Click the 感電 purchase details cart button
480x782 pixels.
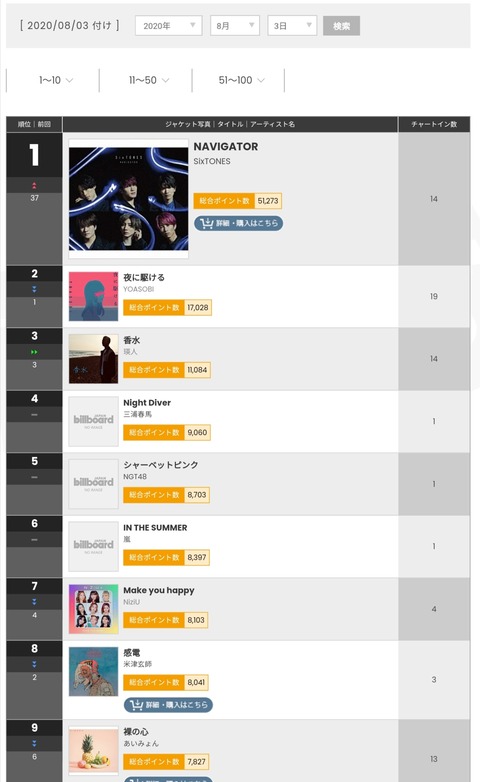pyautogui.click(x=168, y=705)
